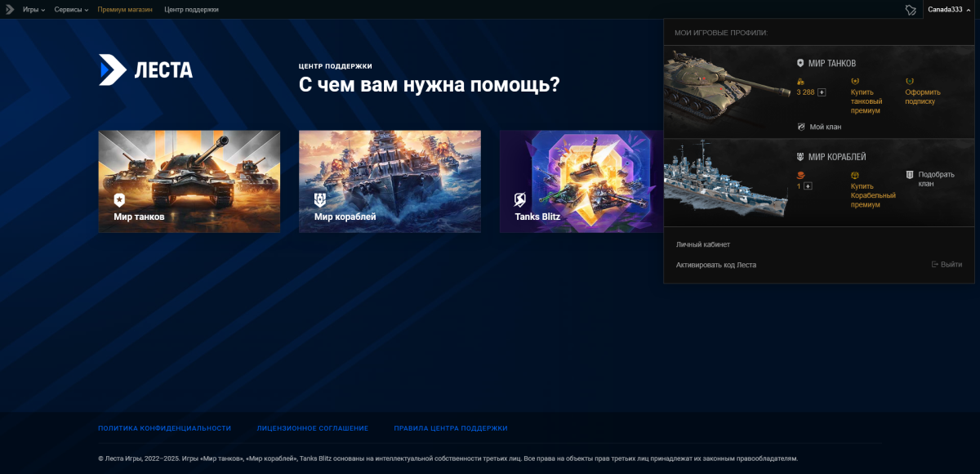Open Лицензионное соглашение in the footer
980x474 pixels.
(x=313, y=428)
